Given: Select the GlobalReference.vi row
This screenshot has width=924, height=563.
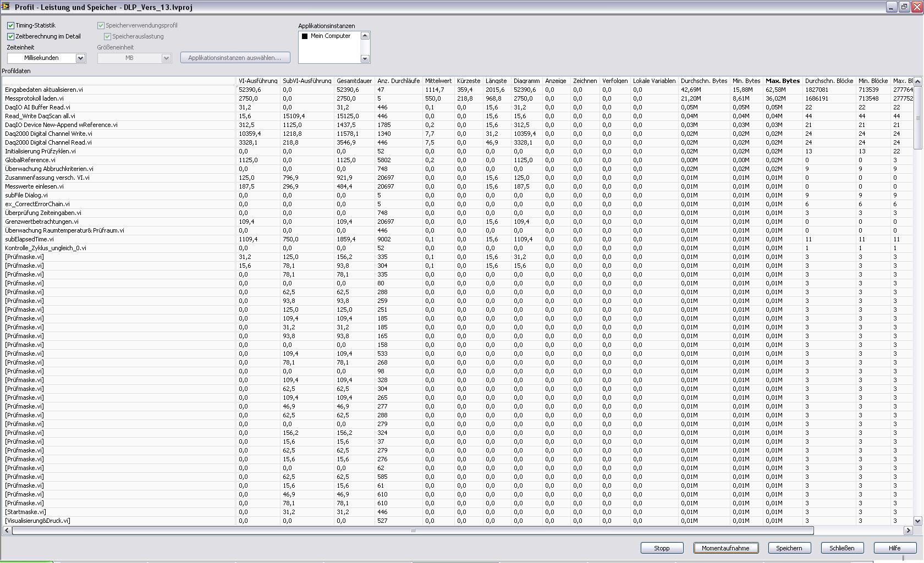Looking at the screenshot, I should pos(457,160).
